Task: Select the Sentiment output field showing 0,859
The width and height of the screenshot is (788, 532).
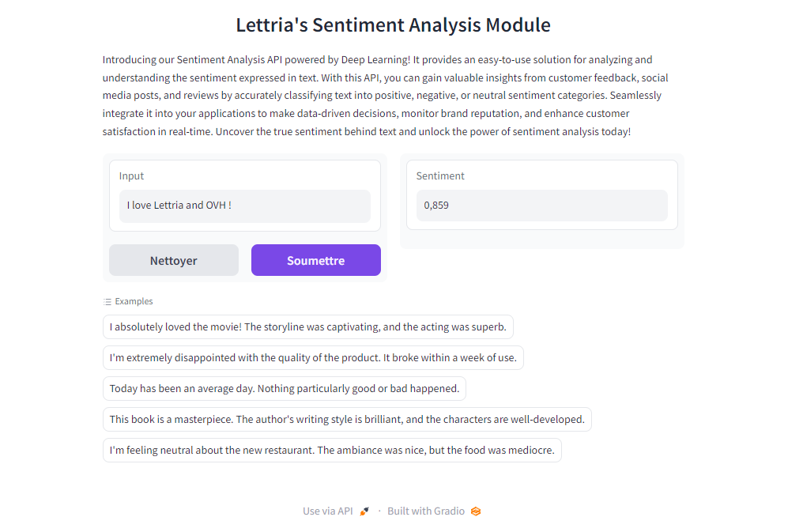Action: click(541, 205)
